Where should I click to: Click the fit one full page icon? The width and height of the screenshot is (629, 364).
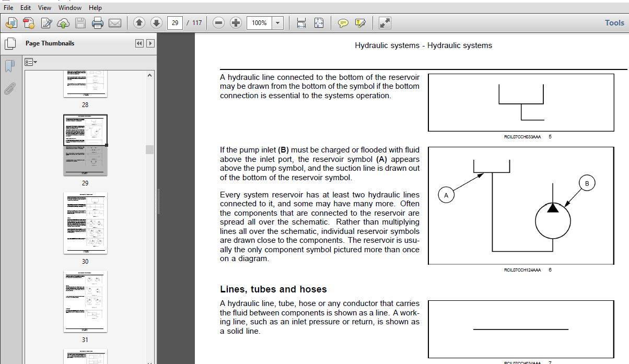pyautogui.click(x=319, y=23)
